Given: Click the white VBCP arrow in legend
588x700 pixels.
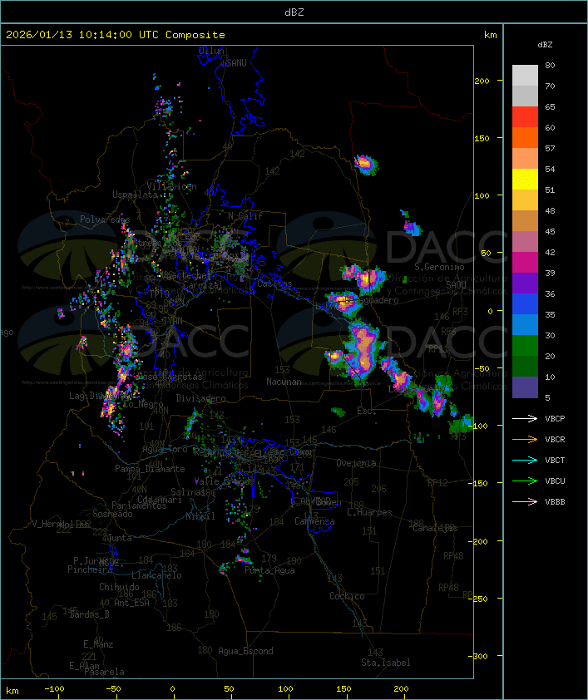Looking at the screenshot, I should [x=526, y=418].
